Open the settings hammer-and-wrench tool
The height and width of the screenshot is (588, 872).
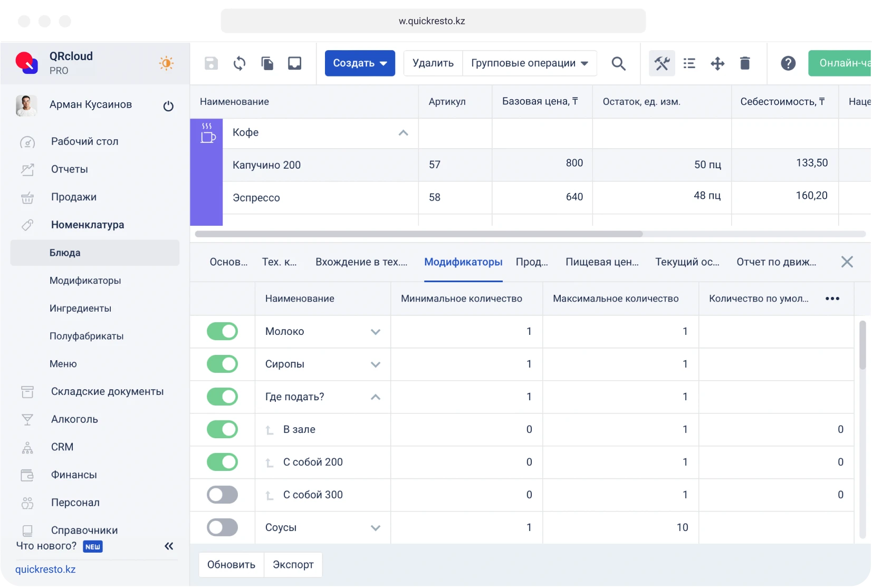[x=662, y=63]
